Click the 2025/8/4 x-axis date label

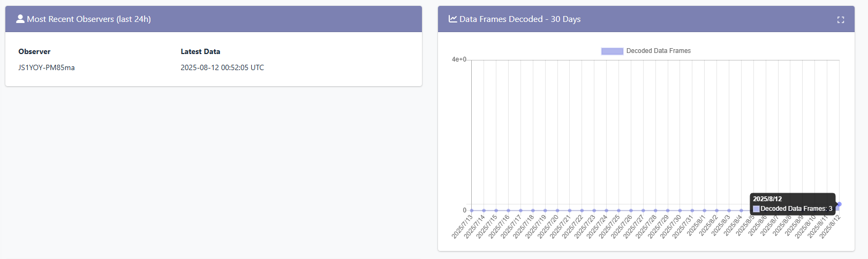tap(733, 225)
